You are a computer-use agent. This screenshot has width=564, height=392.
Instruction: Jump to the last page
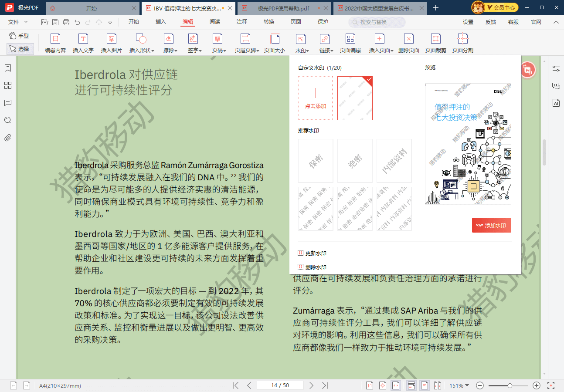325,385
